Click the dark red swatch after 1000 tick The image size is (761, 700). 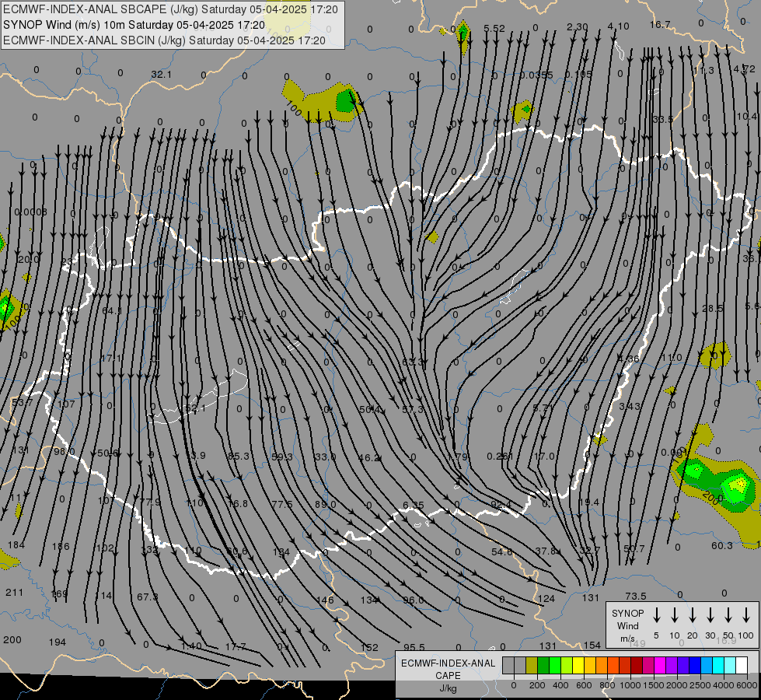tap(637, 666)
